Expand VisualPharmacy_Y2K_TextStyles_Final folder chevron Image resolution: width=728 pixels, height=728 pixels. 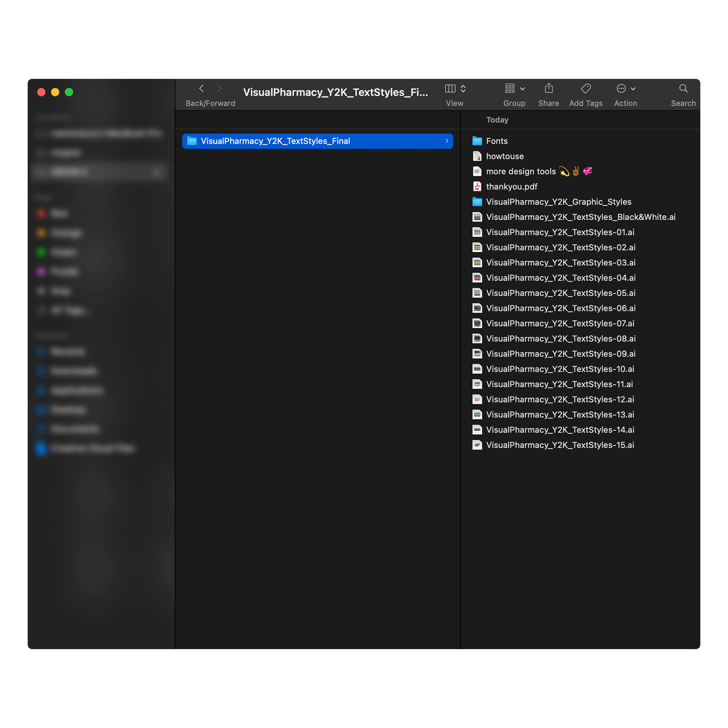coord(447,141)
